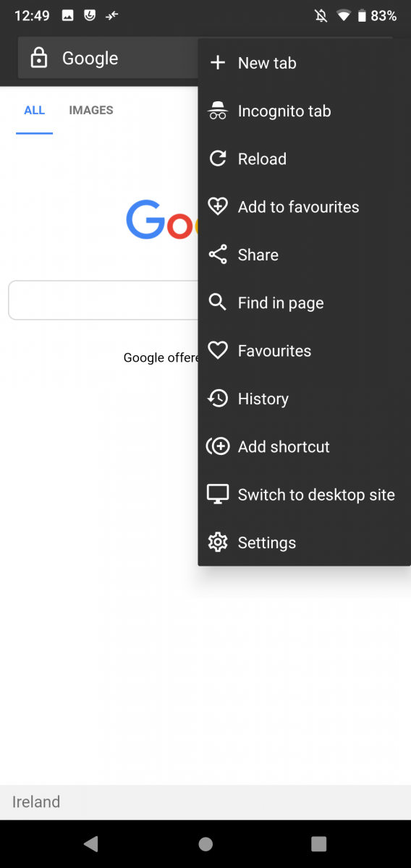The image size is (411, 868).
Task: Tap the Incognito tab hat-and-glasses icon
Action: [x=218, y=111]
